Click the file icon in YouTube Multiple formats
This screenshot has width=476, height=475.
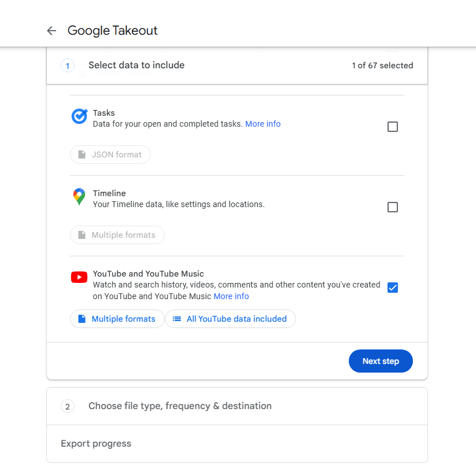82,319
